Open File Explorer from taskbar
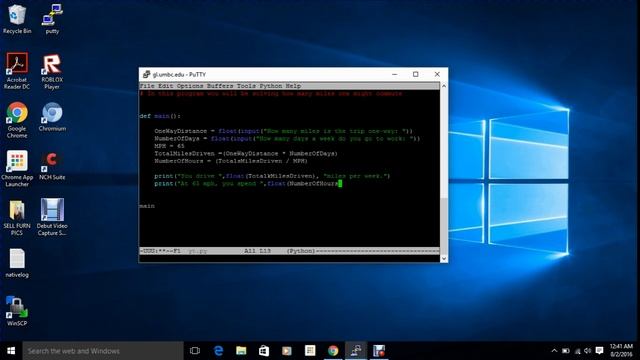Viewport: 640px width, 360px height. click(x=241, y=351)
